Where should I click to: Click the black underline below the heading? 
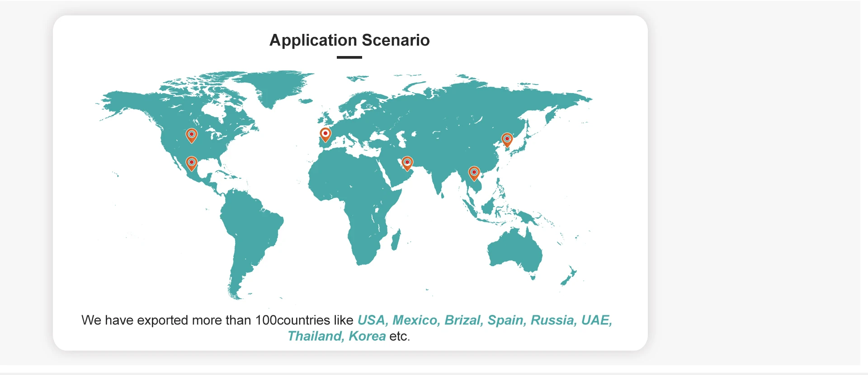click(x=349, y=57)
